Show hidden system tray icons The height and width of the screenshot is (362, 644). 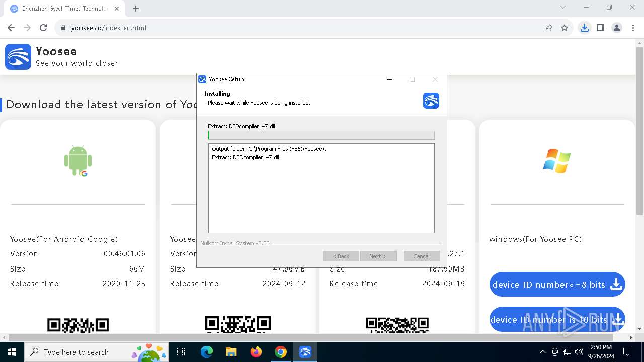[542, 352]
